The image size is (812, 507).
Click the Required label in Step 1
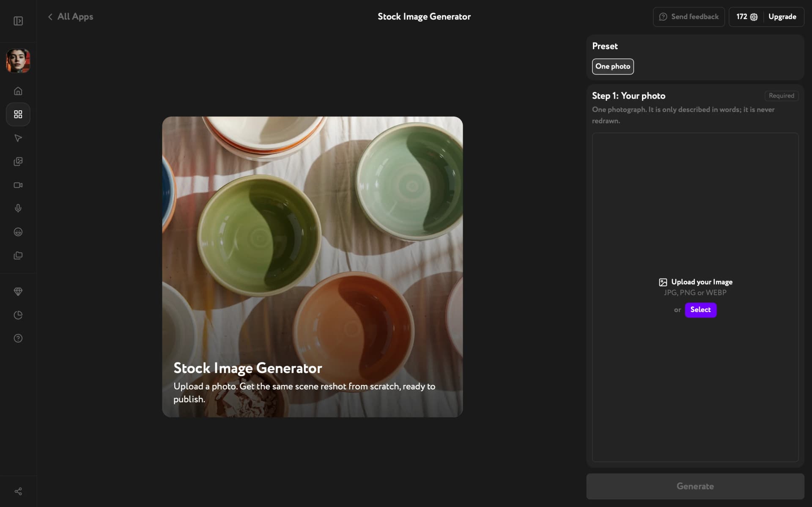(781, 96)
